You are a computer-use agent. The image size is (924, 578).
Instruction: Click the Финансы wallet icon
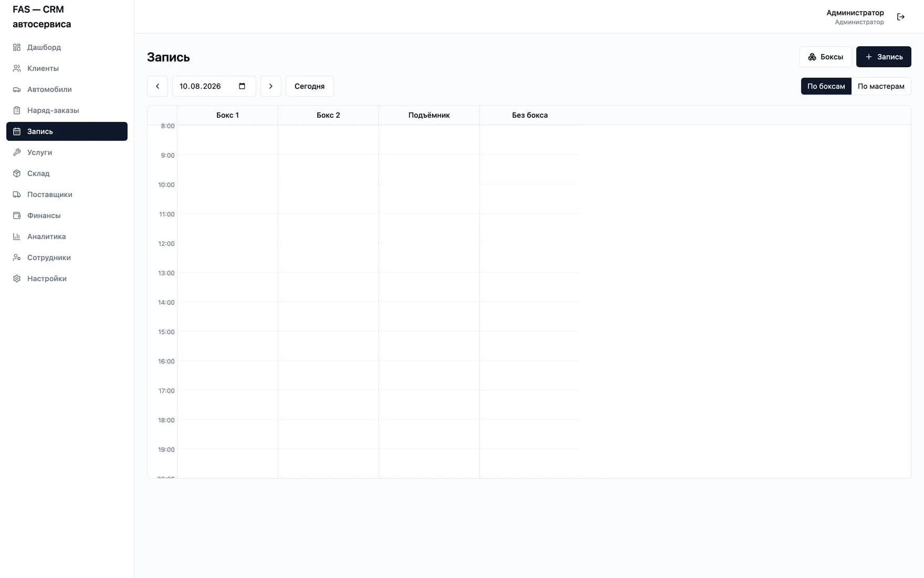coord(17,215)
